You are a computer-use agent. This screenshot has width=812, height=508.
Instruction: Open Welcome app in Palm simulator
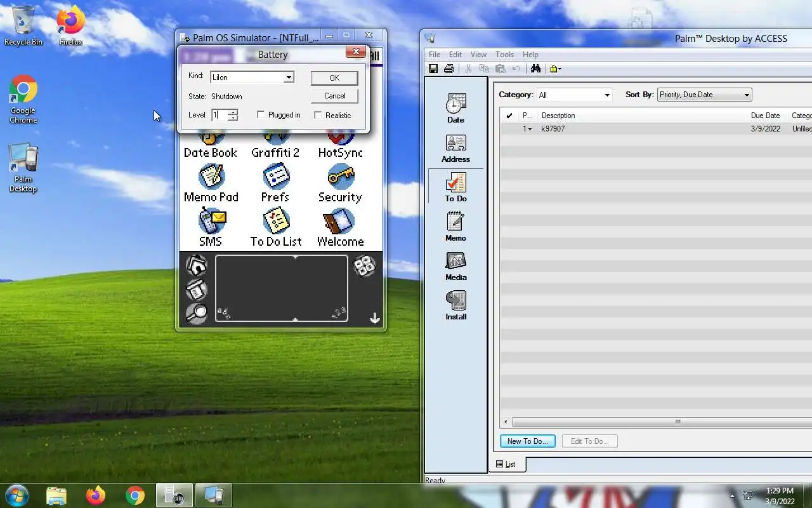[340, 227]
